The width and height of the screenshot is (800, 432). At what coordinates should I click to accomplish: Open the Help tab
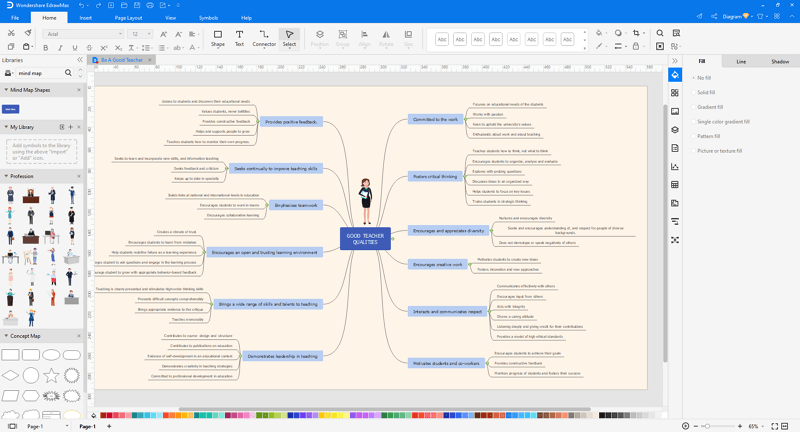click(246, 18)
